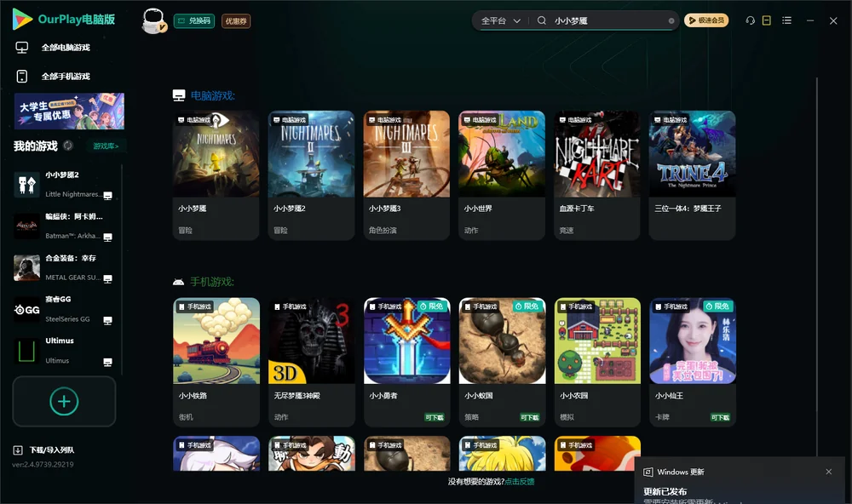Click the 兑换码 redeem code button
The width and height of the screenshot is (852, 504).
pyautogui.click(x=194, y=20)
